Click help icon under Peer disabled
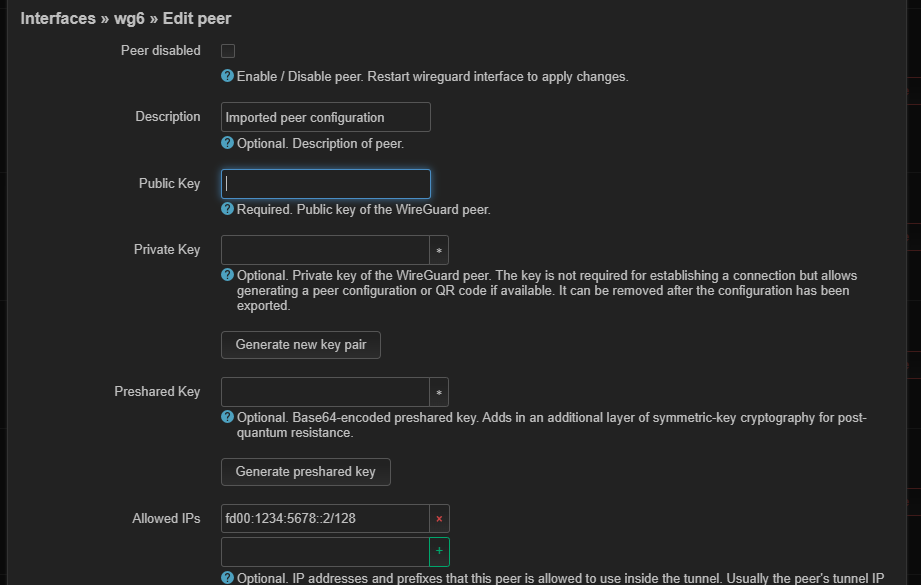Image resolution: width=921 pixels, height=585 pixels. pyautogui.click(x=227, y=77)
